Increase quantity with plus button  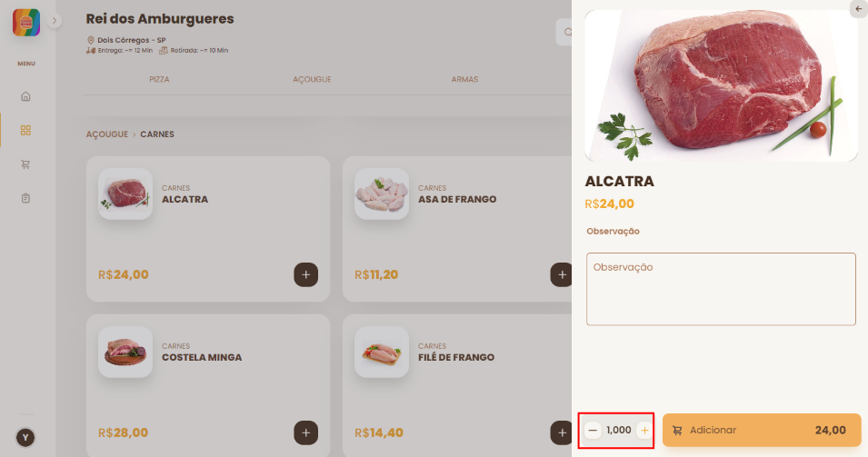tap(644, 430)
